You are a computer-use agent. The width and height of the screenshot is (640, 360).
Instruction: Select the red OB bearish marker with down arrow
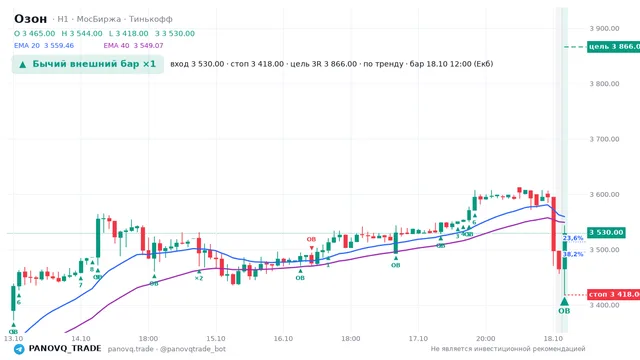(x=311, y=242)
